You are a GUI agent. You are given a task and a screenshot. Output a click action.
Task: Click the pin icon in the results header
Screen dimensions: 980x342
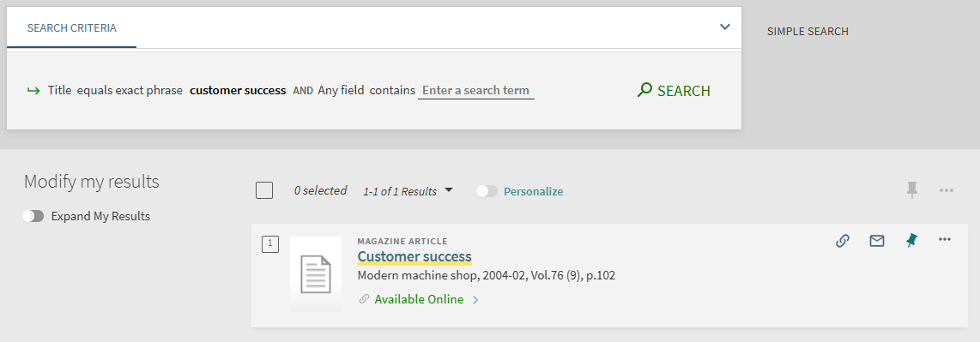click(x=912, y=190)
